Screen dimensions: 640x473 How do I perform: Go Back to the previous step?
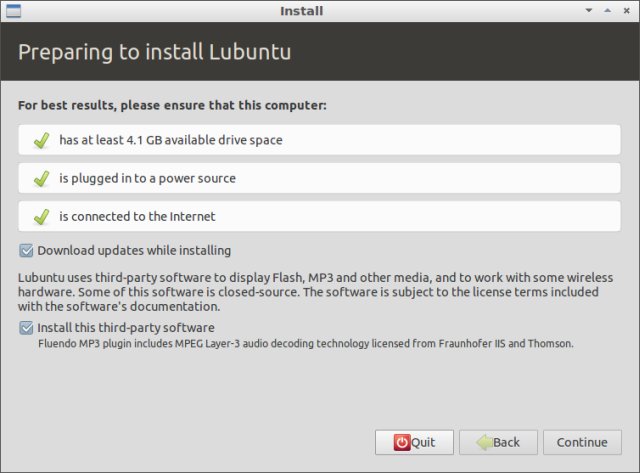498,442
